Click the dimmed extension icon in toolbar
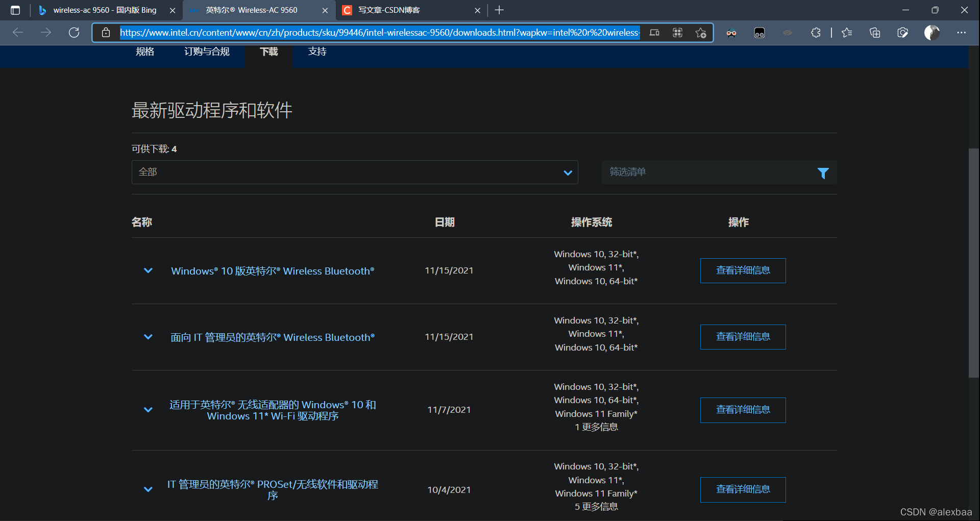Image resolution: width=980 pixels, height=521 pixels. click(788, 33)
